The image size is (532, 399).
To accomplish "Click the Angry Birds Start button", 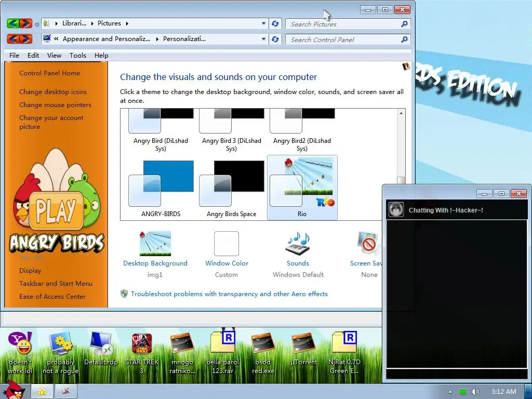I will (14, 390).
